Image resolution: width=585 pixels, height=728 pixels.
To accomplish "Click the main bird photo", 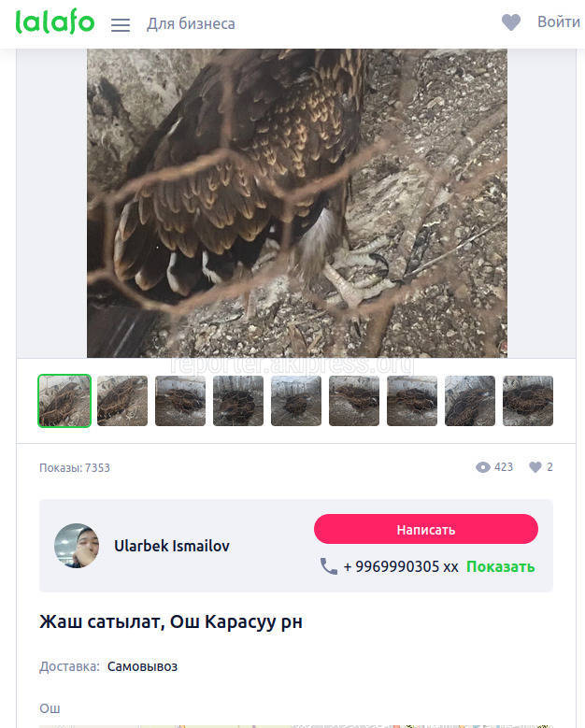I will pyautogui.click(x=297, y=204).
